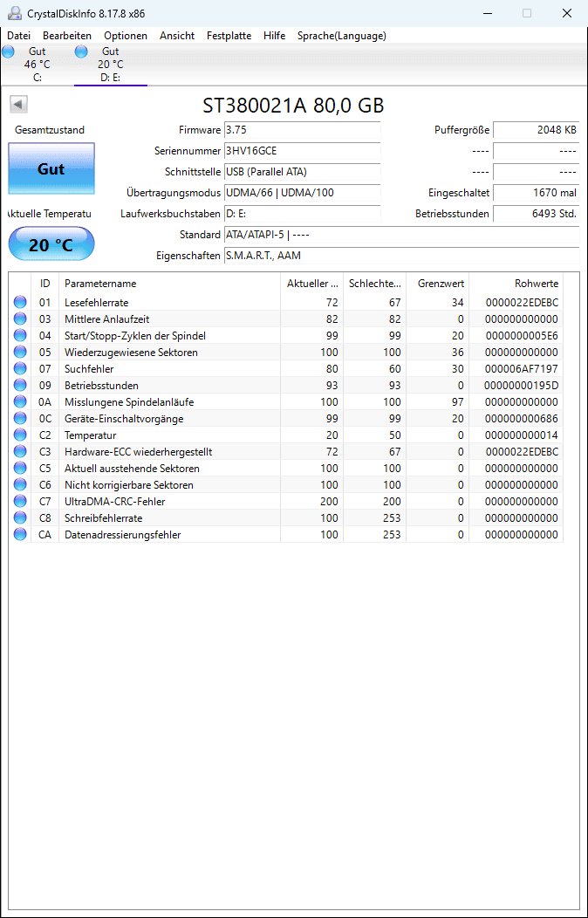
Task: Click the Eigenschaften field S.M.A.R.T., AAM
Action: point(402,256)
